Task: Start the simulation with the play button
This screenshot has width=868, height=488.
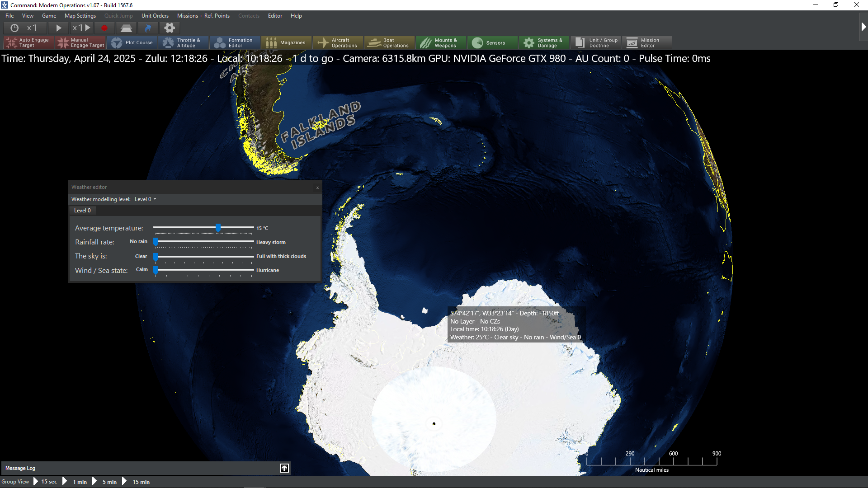Action: tap(58, 28)
